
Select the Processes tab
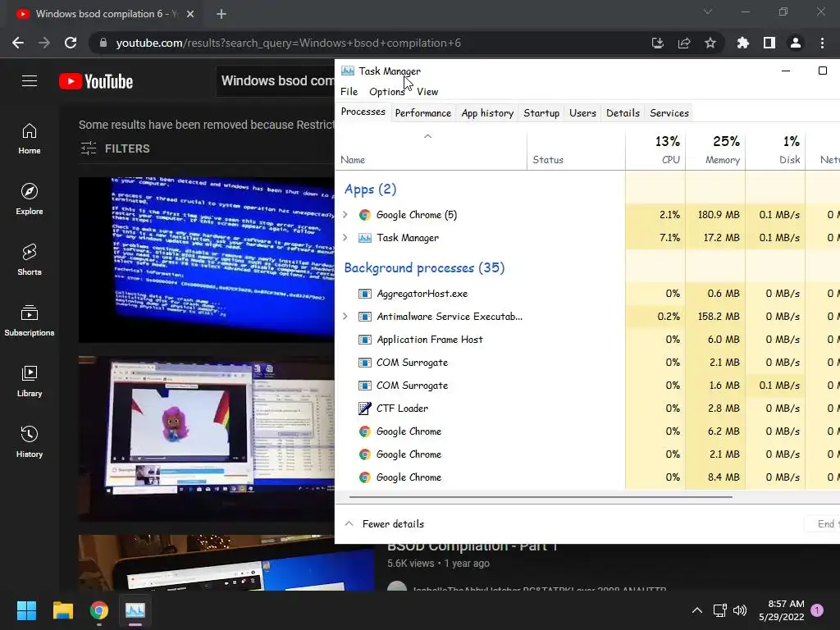[x=363, y=112]
